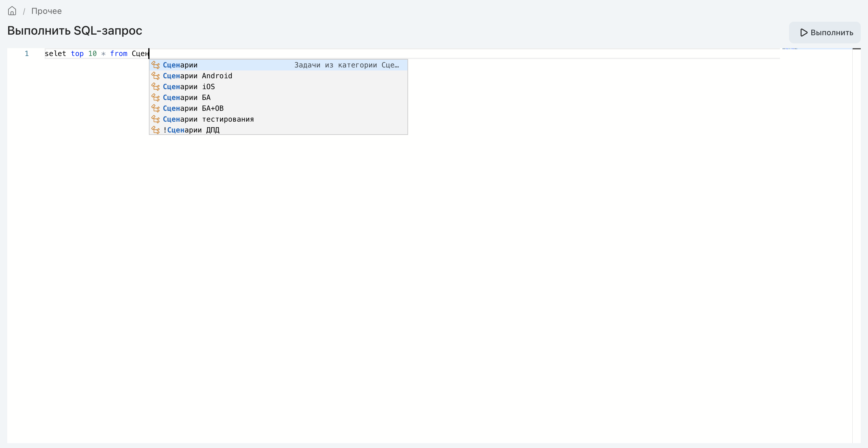868x448 pixels.
Task: Click the editor minimap preview
Action: 816,49
